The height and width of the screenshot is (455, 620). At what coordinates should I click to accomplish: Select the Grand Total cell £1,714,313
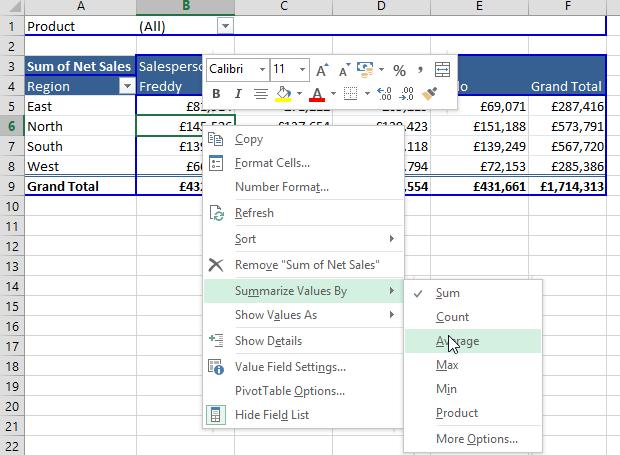click(567, 186)
